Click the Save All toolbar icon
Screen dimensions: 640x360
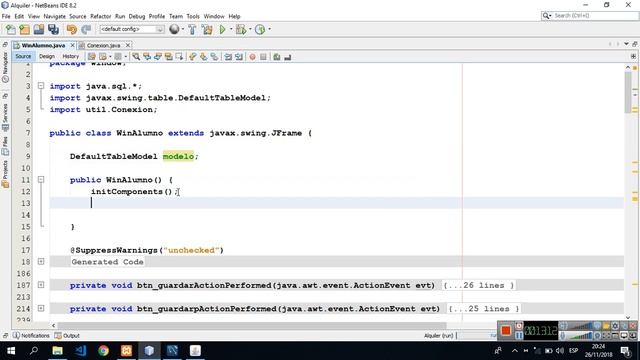pyautogui.click(x=53, y=29)
